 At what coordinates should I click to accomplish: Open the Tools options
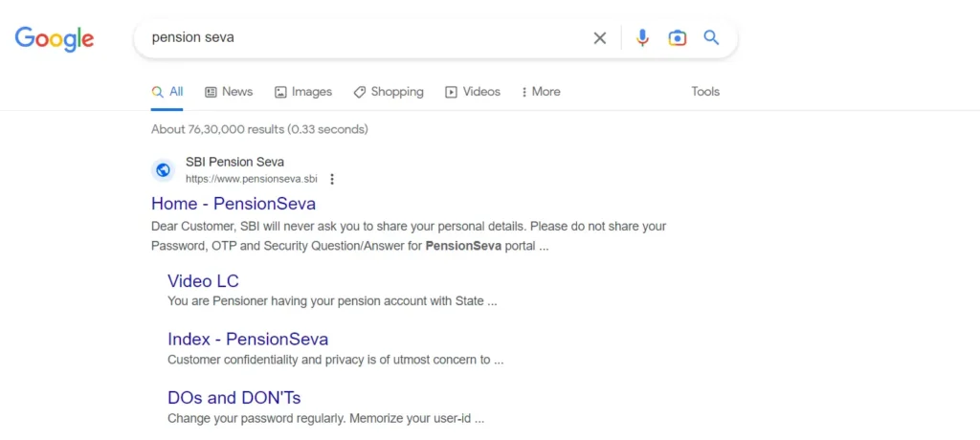tap(705, 92)
